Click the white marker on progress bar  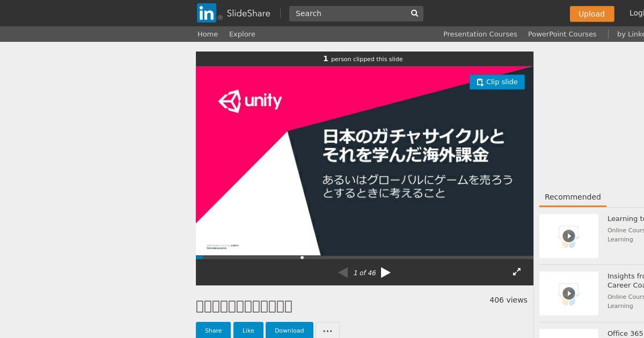click(302, 258)
